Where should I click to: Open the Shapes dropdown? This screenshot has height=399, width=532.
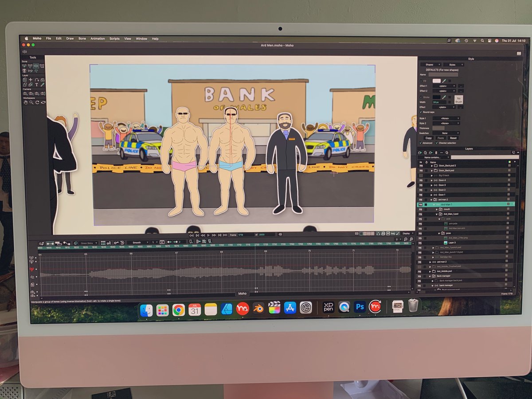point(431,65)
